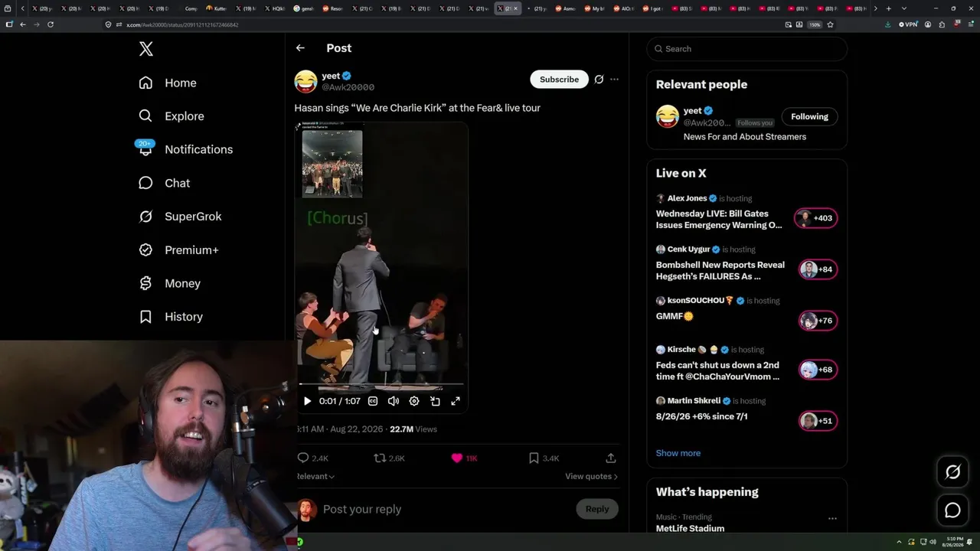Click the +76 listeners badge

pyautogui.click(x=818, y=321)
